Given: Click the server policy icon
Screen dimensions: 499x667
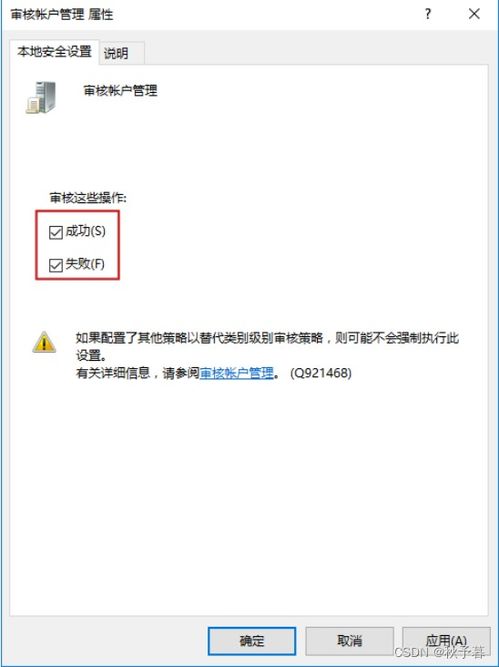Looking at the screenshot, I should tap(42, 97).
